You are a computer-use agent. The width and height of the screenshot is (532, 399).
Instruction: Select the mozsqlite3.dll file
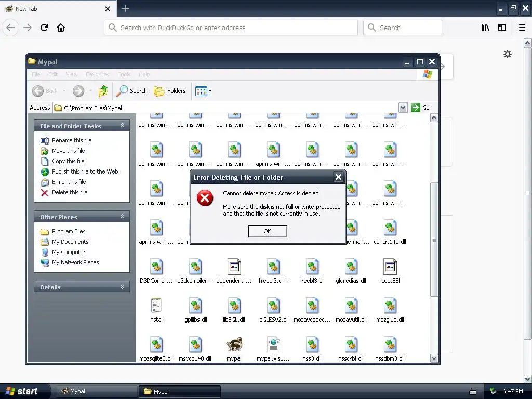[156, 349]
